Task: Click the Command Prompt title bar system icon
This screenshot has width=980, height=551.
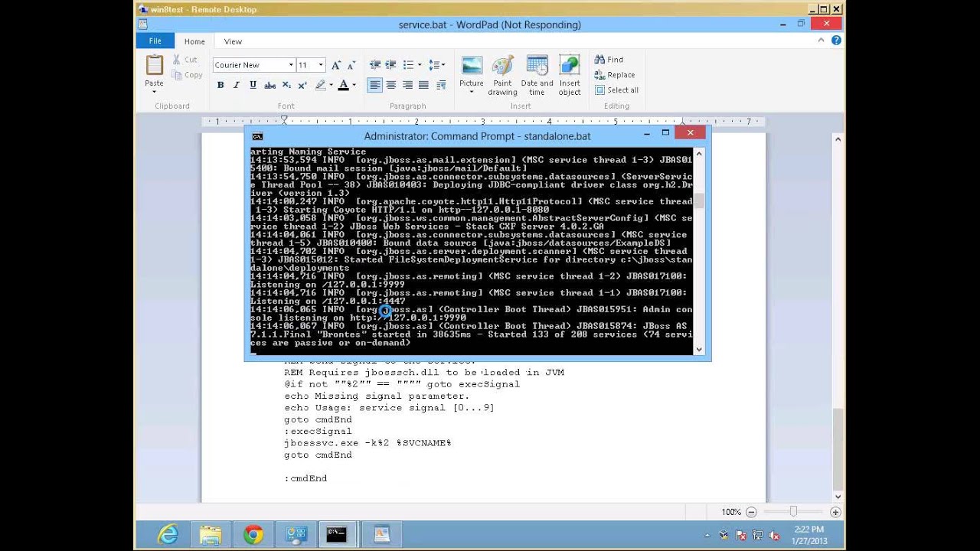Action: tap(257, 135)
